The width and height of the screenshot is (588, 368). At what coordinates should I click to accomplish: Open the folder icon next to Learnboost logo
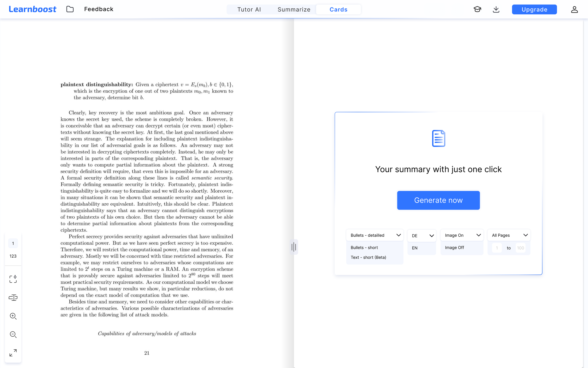tap(70, 9)
